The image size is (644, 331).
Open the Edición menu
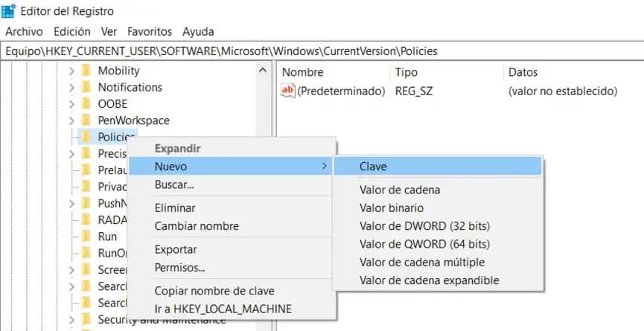pos(72,31)
